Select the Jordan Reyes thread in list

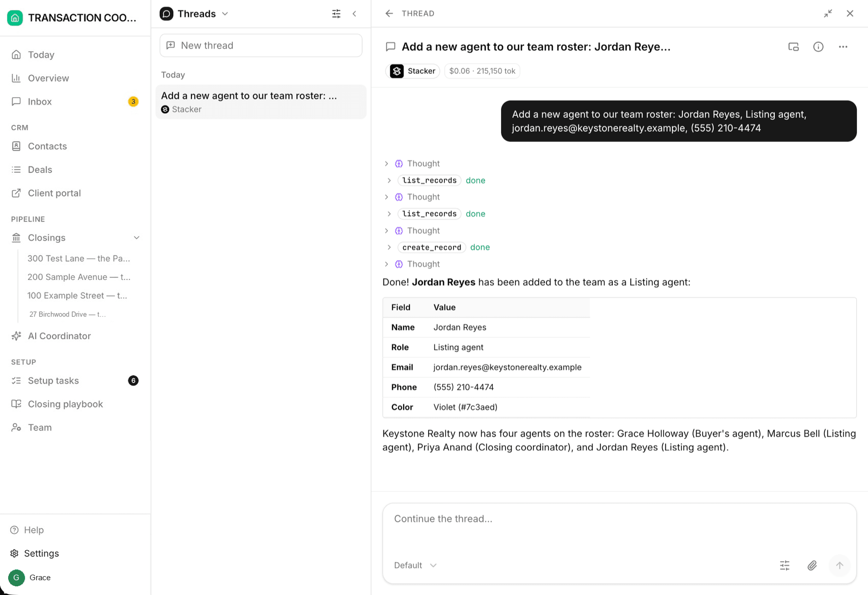(x=261, y=102)
